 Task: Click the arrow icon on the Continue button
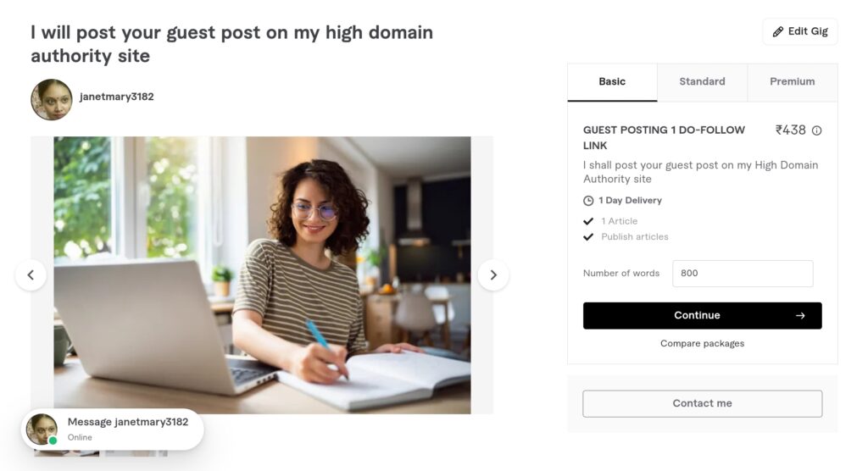(x=800, y=315)
